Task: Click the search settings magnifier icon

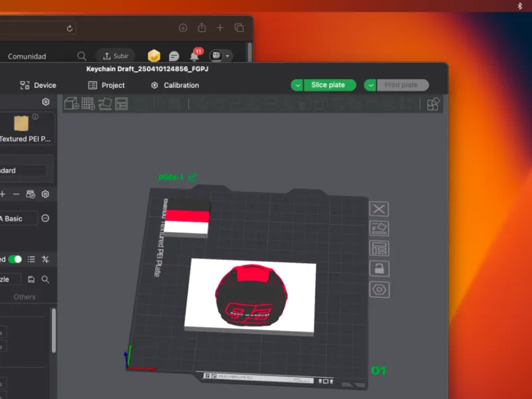Action: coord(45,279)
